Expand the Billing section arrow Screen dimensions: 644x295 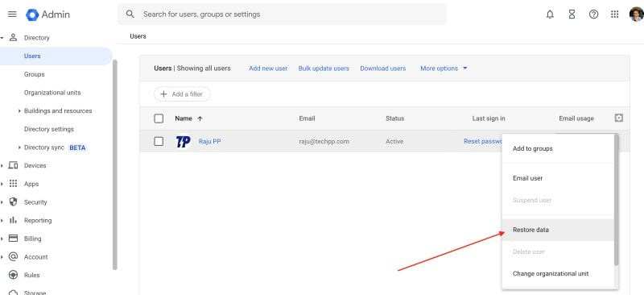coord(2,239)
